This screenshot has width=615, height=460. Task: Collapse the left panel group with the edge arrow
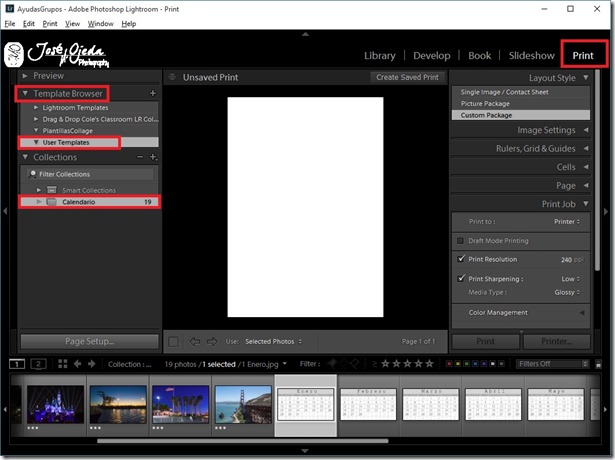pyautogui.click(x=5, y=211)
